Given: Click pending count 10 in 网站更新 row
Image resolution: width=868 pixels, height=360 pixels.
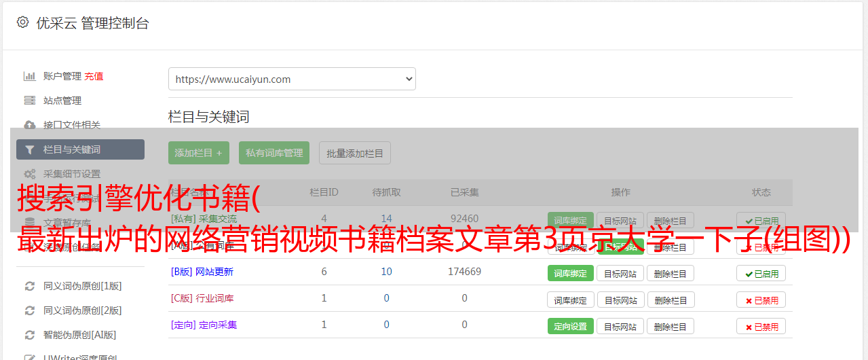Looking at the screenshot, I should 386,272.
